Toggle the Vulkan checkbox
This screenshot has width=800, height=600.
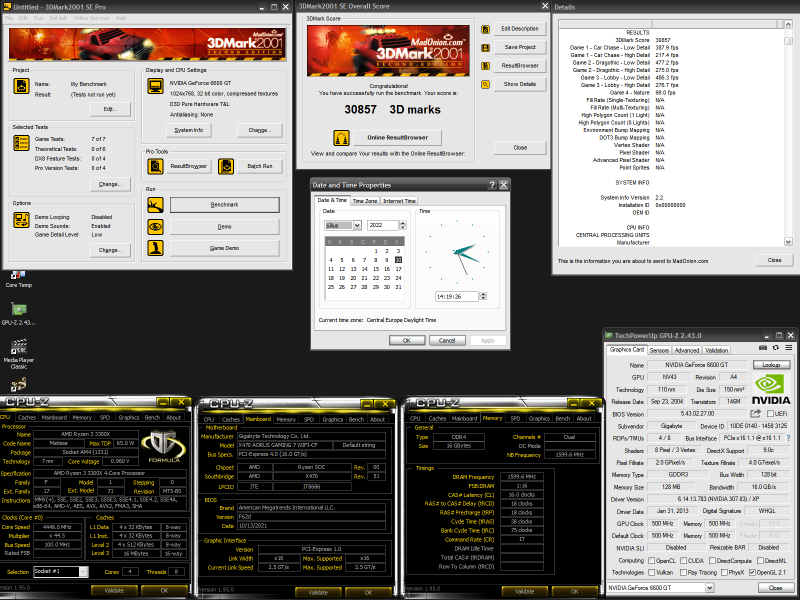[652, 572]
